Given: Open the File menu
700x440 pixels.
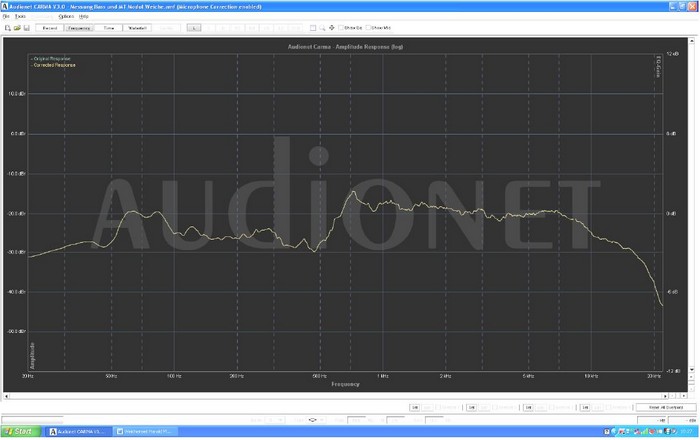Looking at the screenshot, I should pyautogui.click(x=6, y=17).
